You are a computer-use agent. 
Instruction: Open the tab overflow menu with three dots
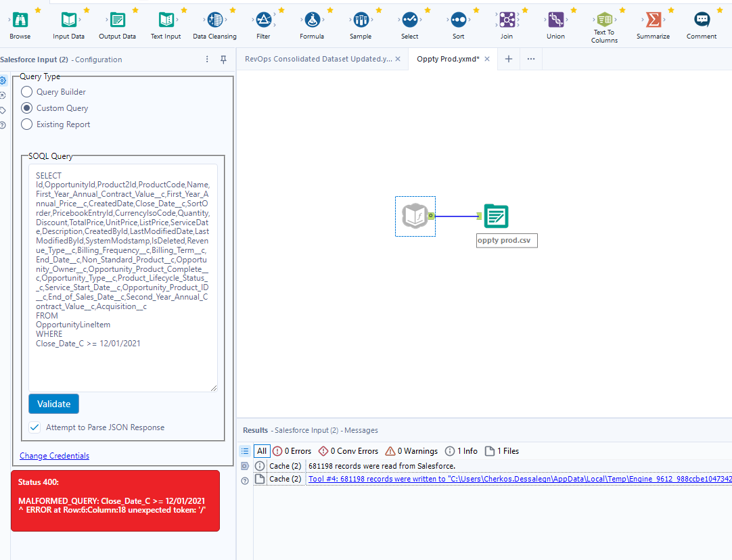pos(530,60)
